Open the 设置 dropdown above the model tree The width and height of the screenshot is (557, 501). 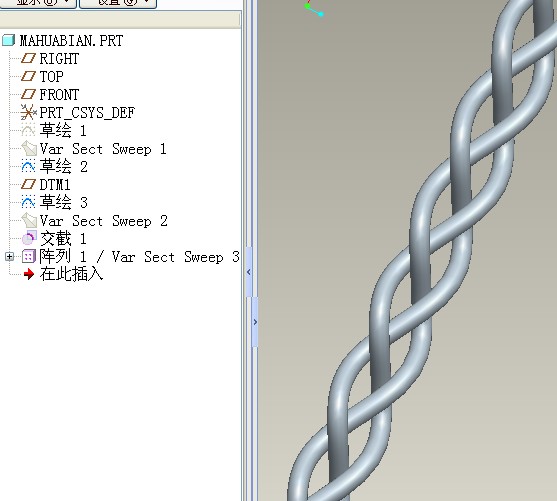(x=118, y=3)
